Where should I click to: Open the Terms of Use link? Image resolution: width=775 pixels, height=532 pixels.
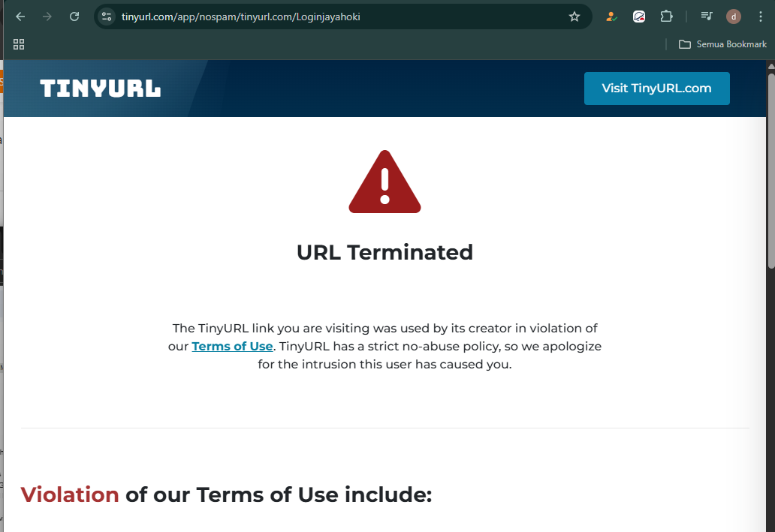coord(232,346)
